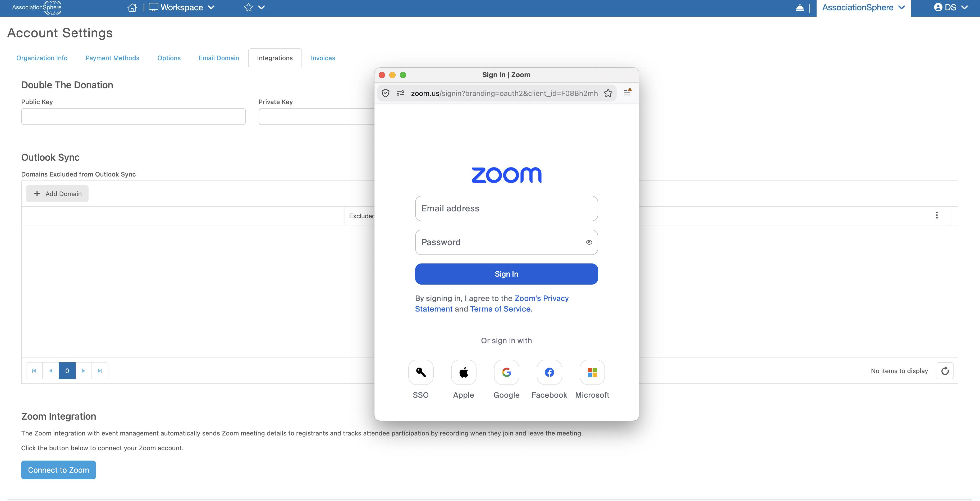Bookmark the Zoom sign-in page with star
Viewport: 980px width, 501px height.
[608, 93]
